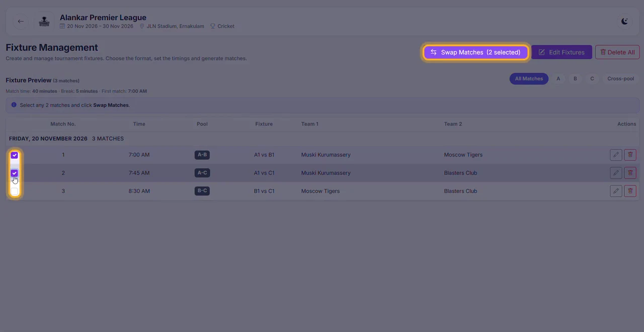Viewport: 644px width, 332px height.
Task: Click the location pin icon
Action: (142, 26)
